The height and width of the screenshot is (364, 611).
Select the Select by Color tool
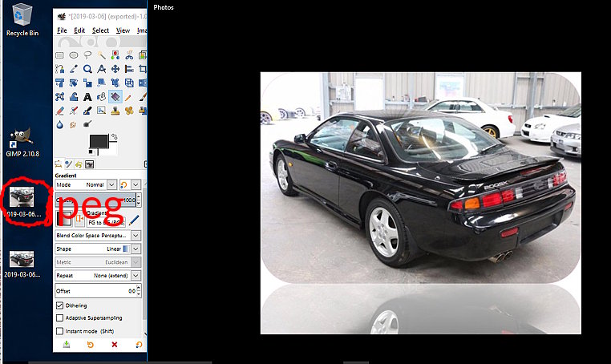click(115, 55)
